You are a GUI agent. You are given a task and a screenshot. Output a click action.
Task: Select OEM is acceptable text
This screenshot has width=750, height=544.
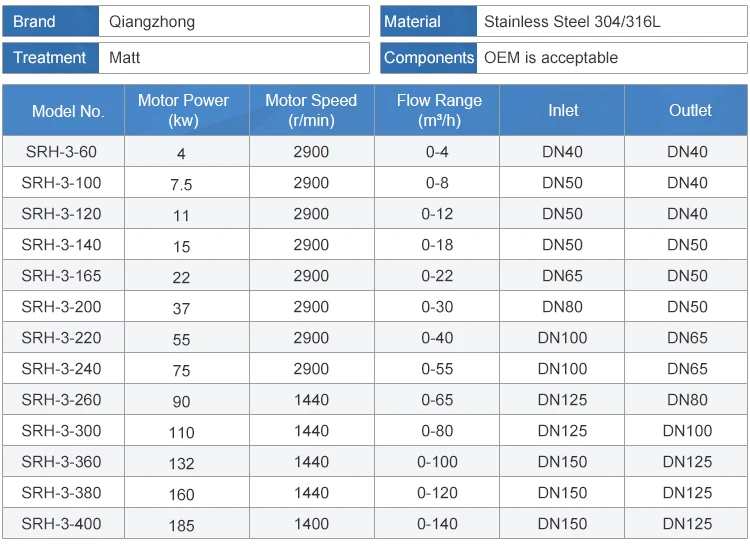click(x=551, y=58)
